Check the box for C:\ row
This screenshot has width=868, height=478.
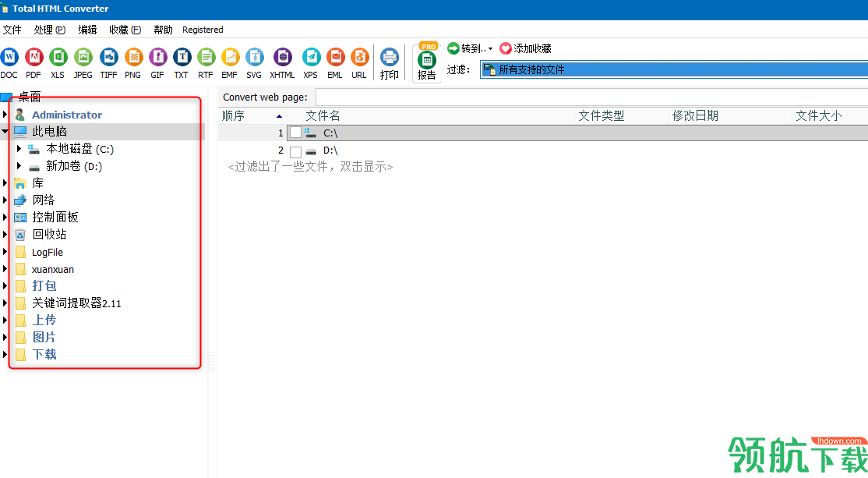coord(295,133)
